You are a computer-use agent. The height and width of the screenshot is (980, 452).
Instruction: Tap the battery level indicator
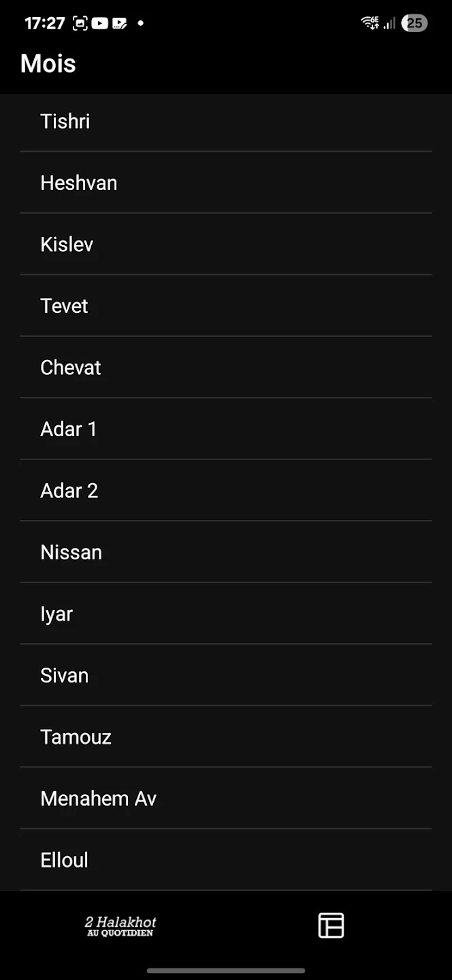point(414,23)
